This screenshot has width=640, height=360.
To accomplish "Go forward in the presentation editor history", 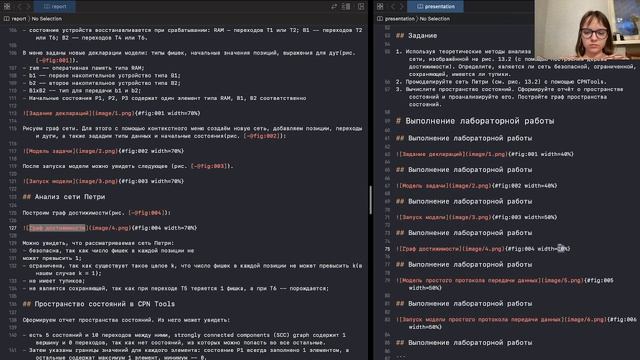I will tap(402, 6).
